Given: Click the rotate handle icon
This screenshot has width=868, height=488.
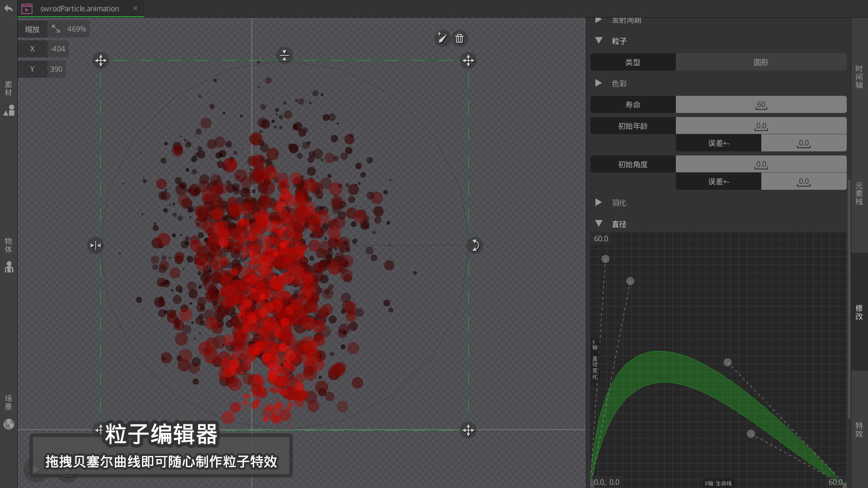Looking at the screenshot, I should (475, 245).
